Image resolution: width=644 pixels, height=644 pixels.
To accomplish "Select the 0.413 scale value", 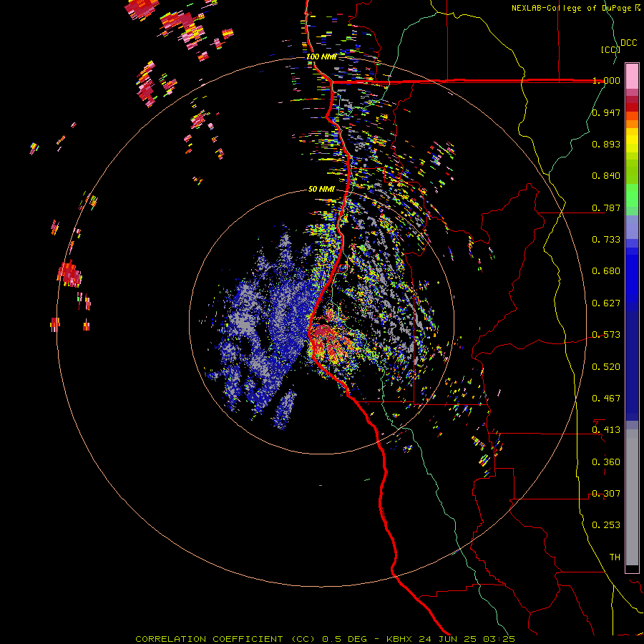I will [x=606, y=430].
